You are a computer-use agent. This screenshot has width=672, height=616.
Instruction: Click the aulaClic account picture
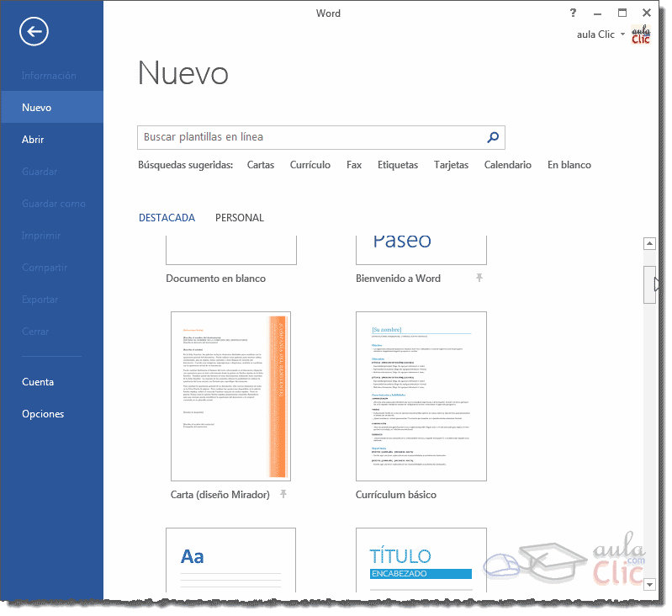[641, 35]
